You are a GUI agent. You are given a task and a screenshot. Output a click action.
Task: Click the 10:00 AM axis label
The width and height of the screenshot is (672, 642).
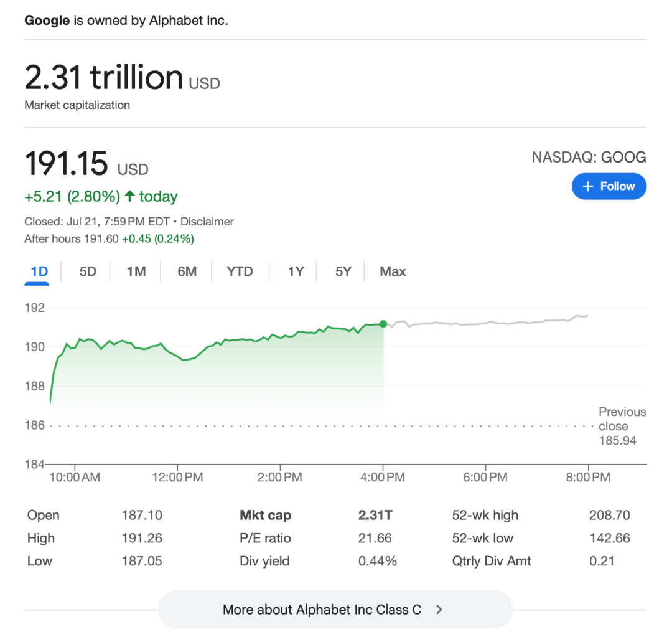[x=75, y=477]
